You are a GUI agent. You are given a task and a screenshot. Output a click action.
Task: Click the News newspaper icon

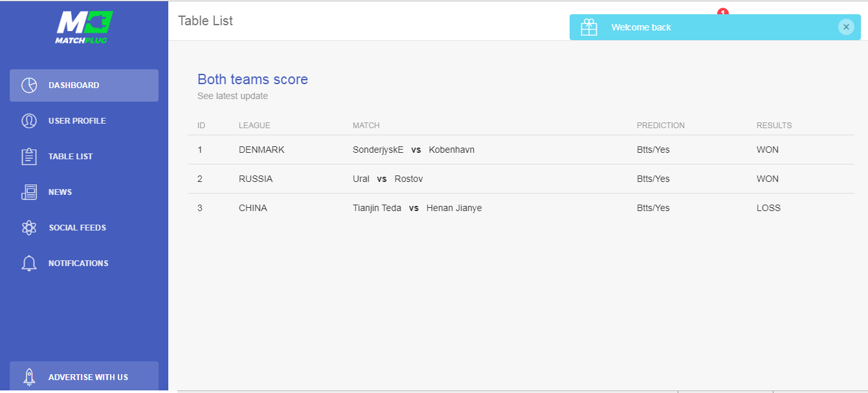[29, 192]
